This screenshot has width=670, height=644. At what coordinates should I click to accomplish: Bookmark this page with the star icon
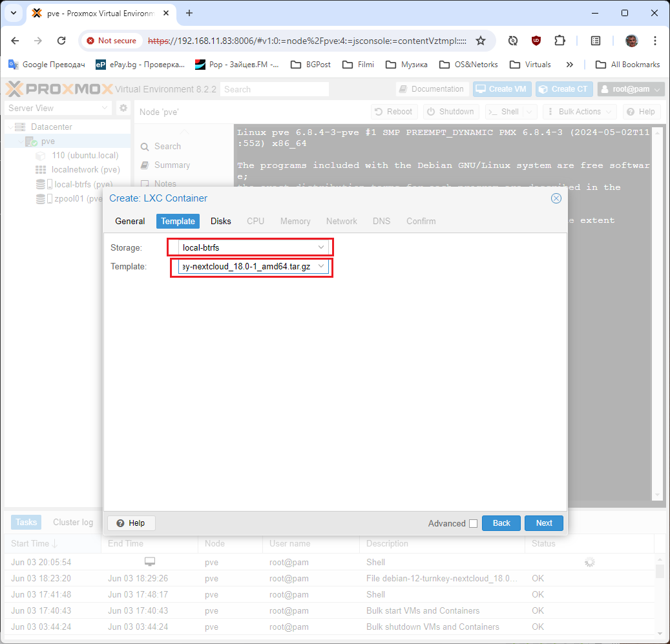click(481, 41)
